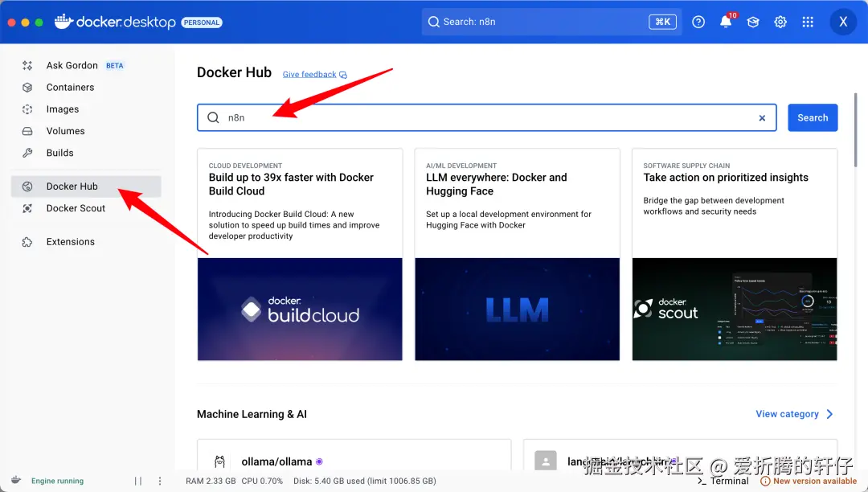Click the magnifier icon in Hub search box
Image resolution: width=868 pixels, height=492 pixels.
tap(213, 117)
